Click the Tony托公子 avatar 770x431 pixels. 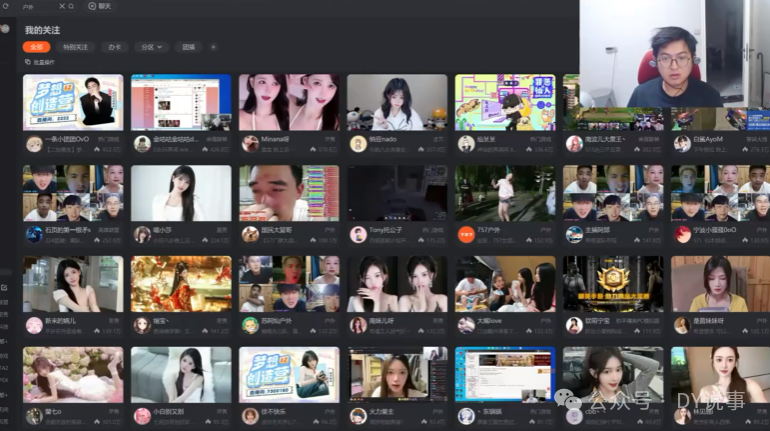pyautogui.click(x=358, y=235)
